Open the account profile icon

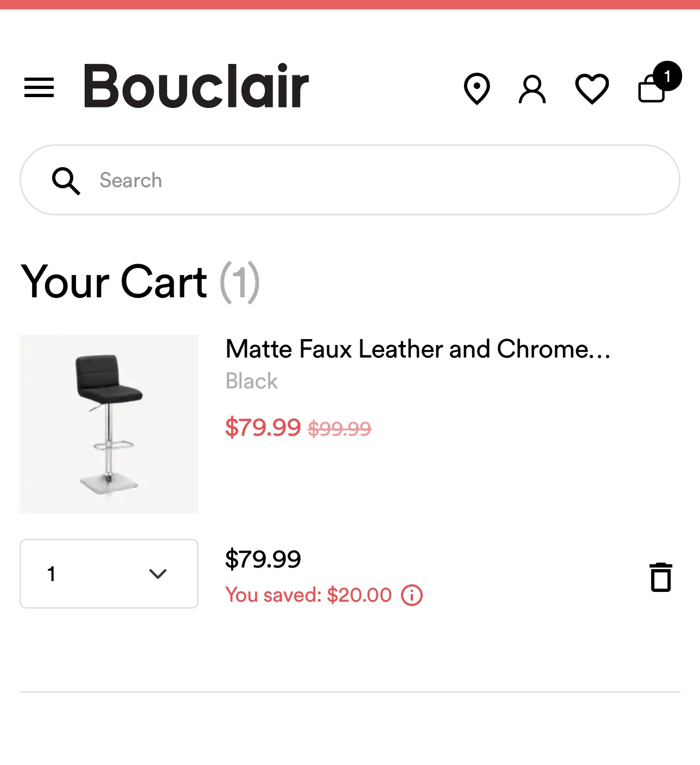(x=532, y=89)
